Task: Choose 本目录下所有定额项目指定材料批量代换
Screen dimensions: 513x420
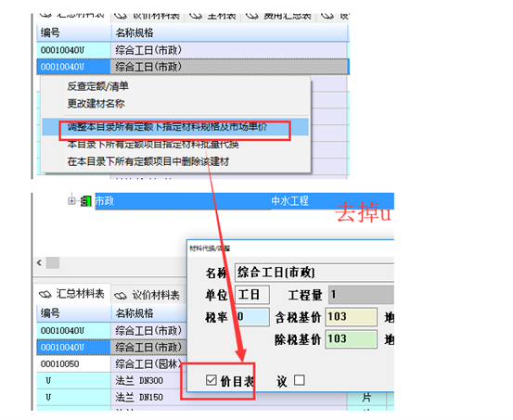Action: 153,145
